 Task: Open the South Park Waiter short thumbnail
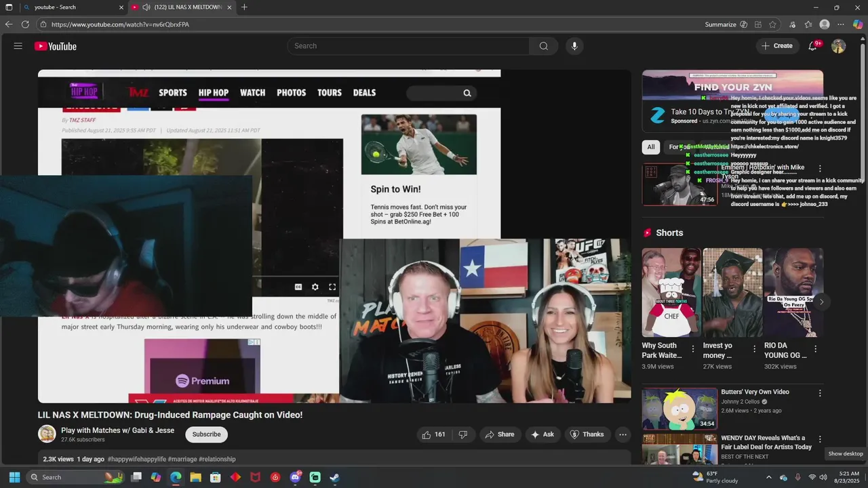pos(671,293)
